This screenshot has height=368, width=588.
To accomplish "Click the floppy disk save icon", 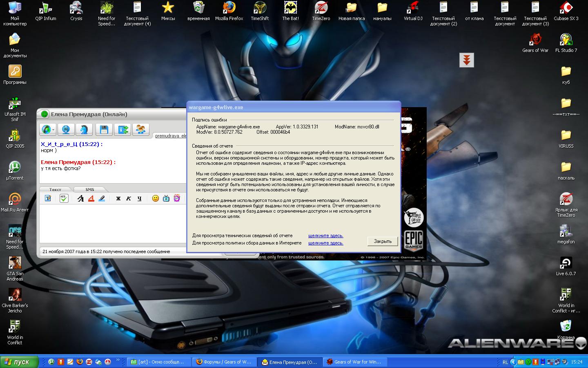I will [x=104, y=130].
